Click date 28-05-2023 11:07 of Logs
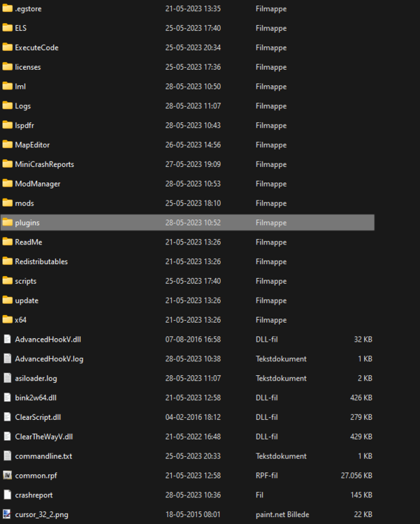Screen dimensions: 420x524 [193, 106]
